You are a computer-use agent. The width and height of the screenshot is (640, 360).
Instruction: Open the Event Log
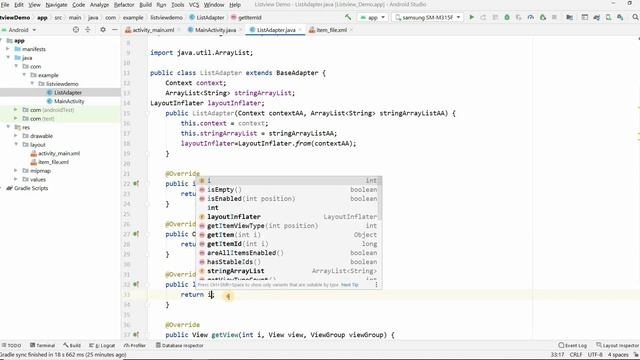click(x=572, y=345)
